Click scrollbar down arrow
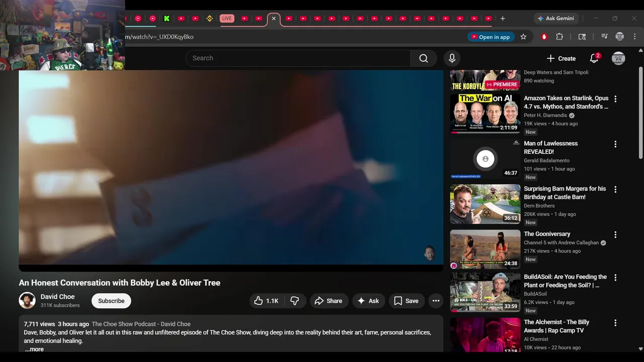The height and width of the screenshot is (362, 644). pos(640,348)
